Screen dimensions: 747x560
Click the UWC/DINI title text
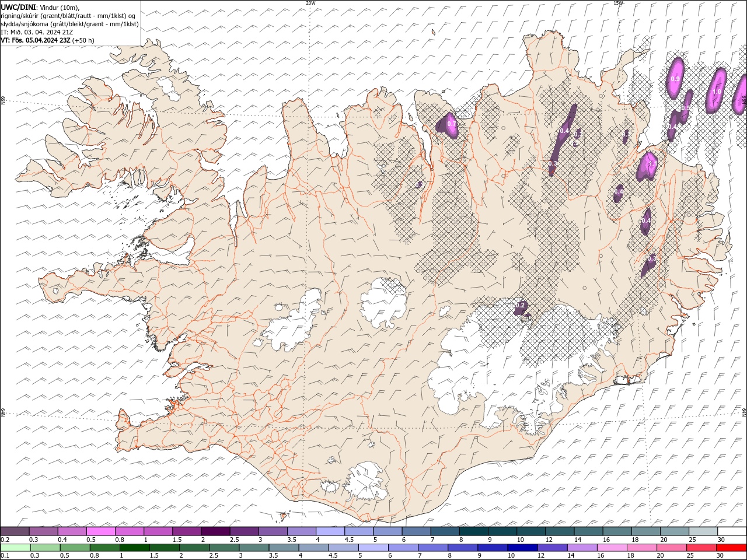point(18,7)
